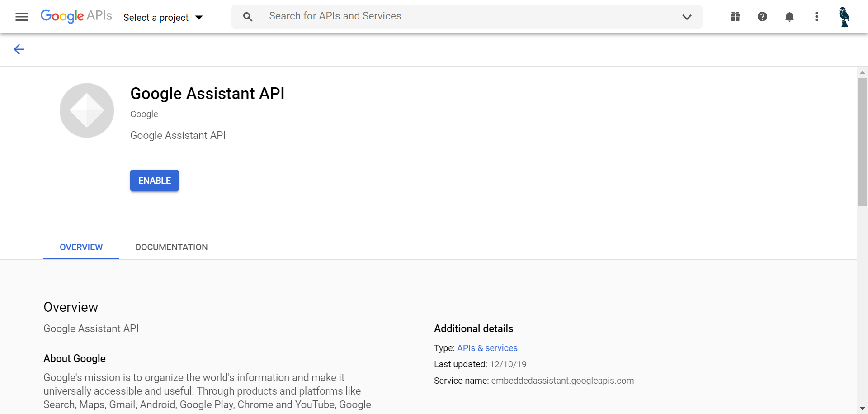Switch to the DOCUMENTATION tab
Viewport: 868px width, 414px height.
tap(172, 247)
